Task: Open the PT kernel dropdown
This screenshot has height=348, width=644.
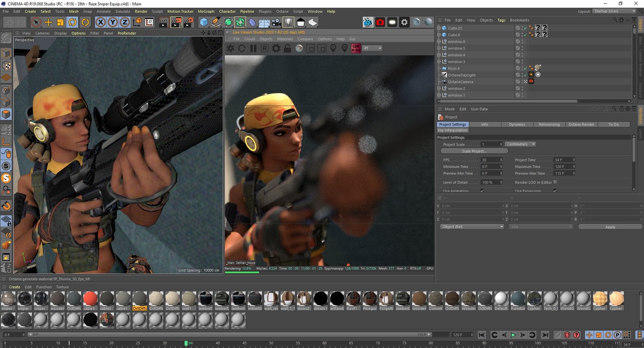Action: (373, 48)
